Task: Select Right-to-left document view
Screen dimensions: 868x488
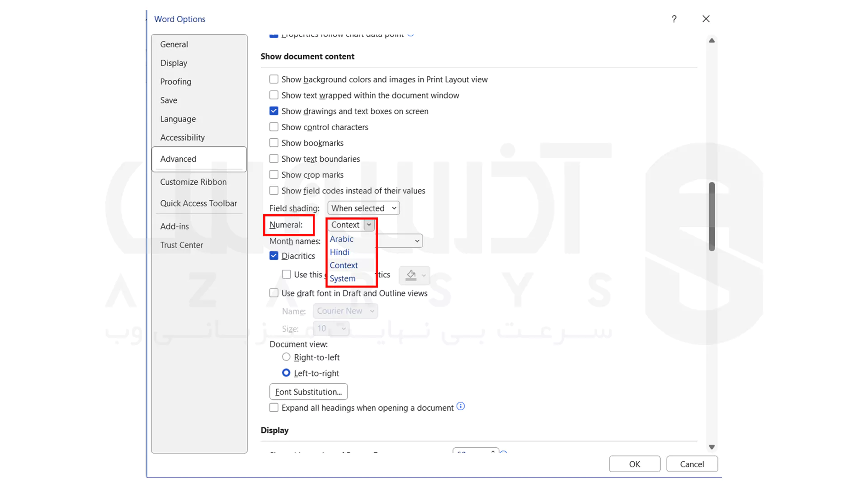Action: [x=286, y=357]
